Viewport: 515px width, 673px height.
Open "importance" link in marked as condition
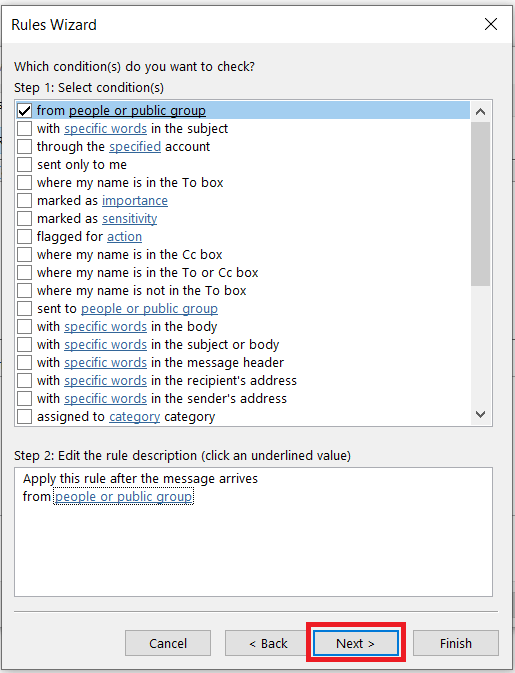point(135,201)
